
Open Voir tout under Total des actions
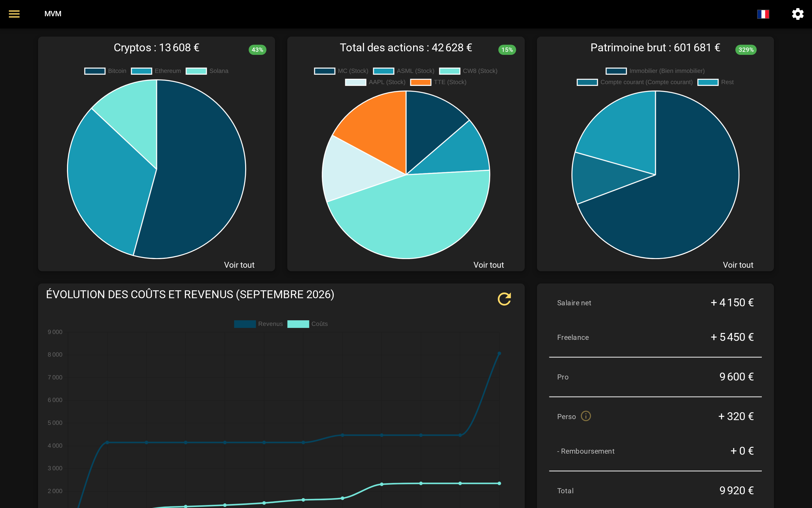(x=488, y=265)
